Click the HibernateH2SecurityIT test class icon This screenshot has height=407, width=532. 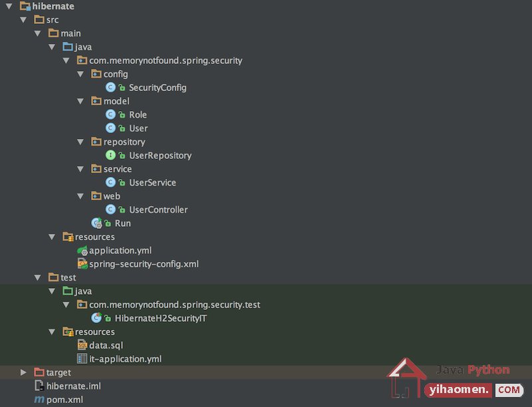pos(96,318)
